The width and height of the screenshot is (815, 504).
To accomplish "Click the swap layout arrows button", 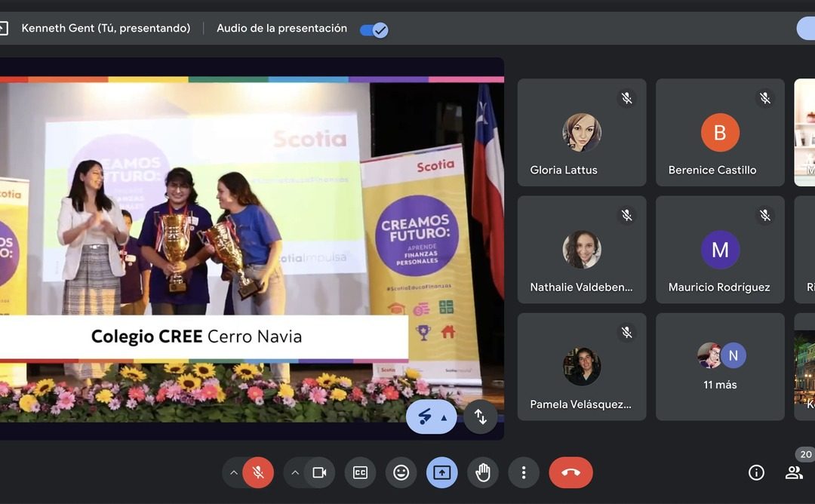I will [481, 416].
